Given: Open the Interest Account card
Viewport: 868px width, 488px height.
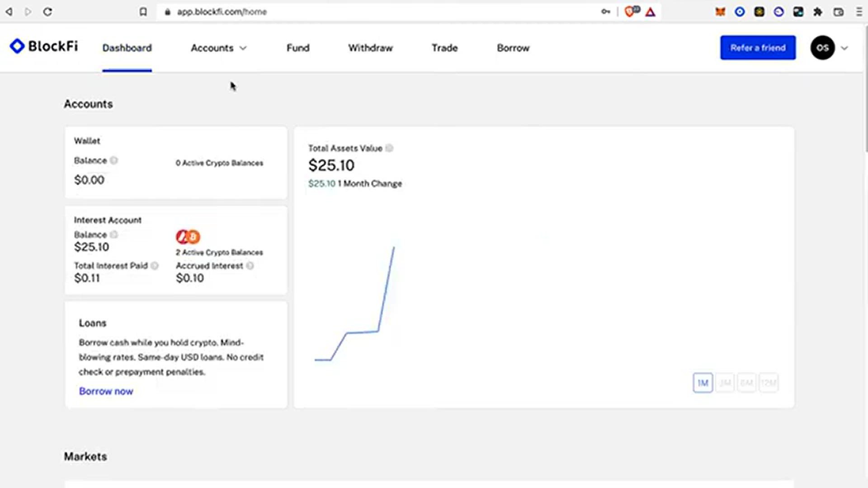Looking at the screenshot, I should tap(176, 250).
